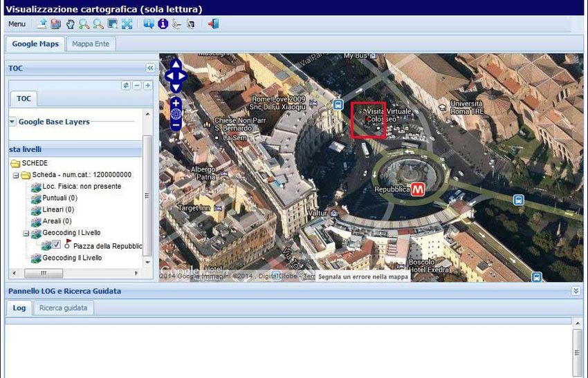
Task: Select the pan hand tool
Action: [x=70, y=24]
